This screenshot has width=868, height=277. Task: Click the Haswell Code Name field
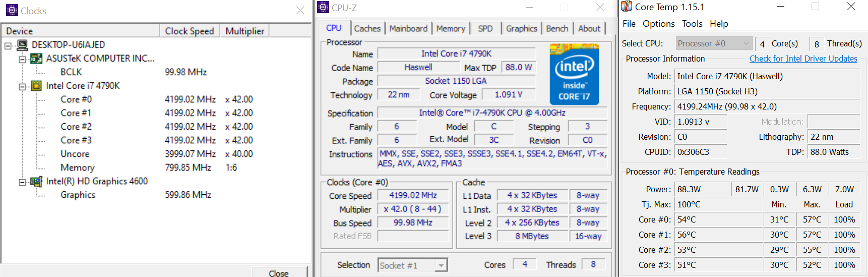coord(418,67)
